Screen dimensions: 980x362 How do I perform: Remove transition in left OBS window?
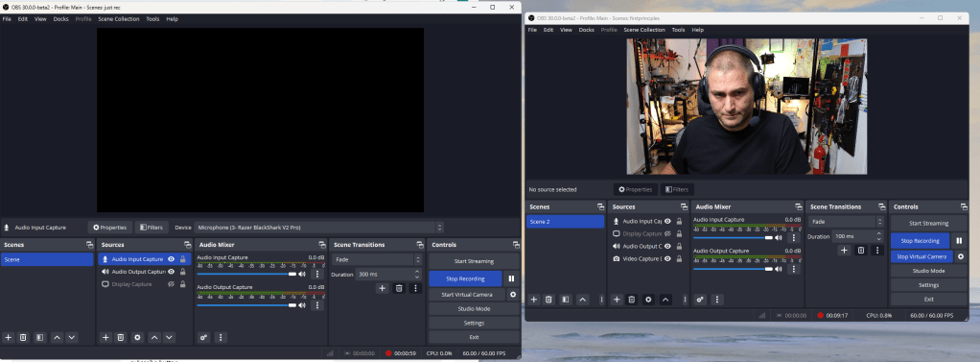point(399,288)
